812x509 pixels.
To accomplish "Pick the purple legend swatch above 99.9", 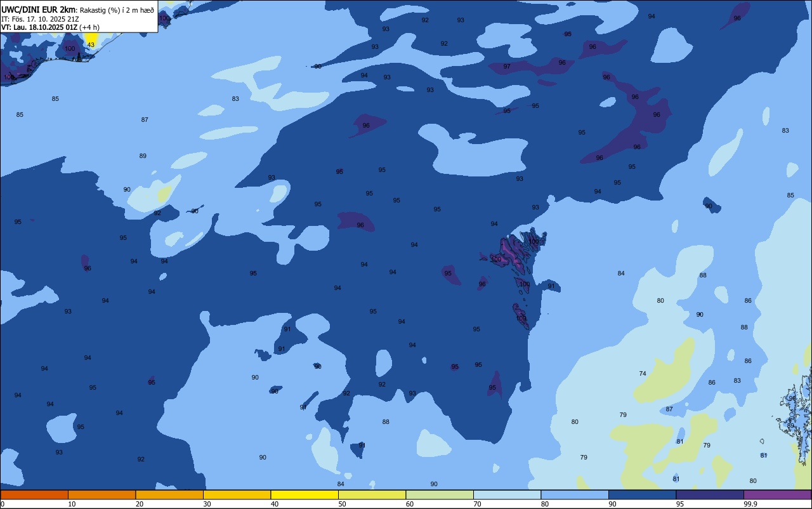I will coord(777,495).
